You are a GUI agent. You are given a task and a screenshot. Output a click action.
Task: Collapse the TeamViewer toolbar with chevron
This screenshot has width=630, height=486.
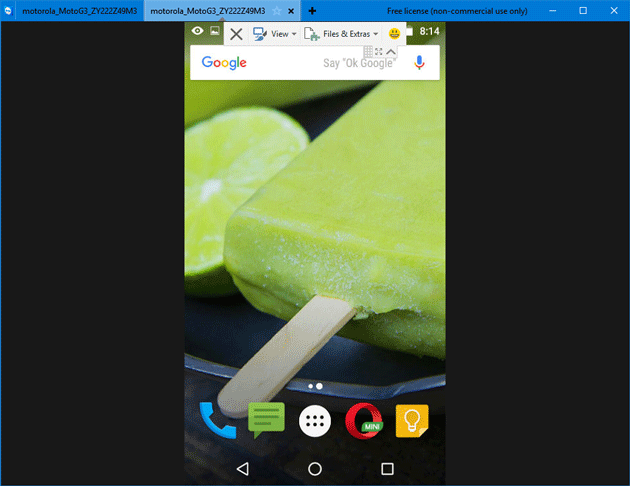(x=391, y=52)
